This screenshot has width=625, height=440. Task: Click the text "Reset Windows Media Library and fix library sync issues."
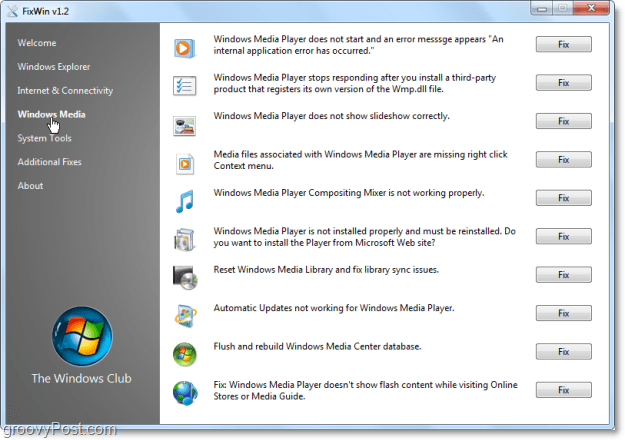pos(326,270)
